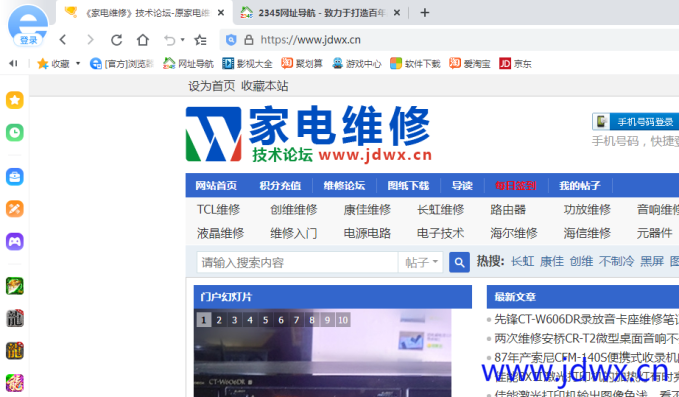The height and width of the screenshot is (397, 679).
Task: Open the 爱淘宝 bookmark
Action: pos(470,64)
